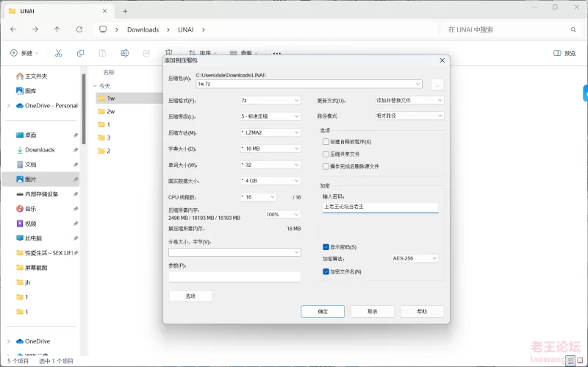Click the Cut scissors icon
This screenshot has height=367, width=588.
pyautogui.click(x=58, y=53)
